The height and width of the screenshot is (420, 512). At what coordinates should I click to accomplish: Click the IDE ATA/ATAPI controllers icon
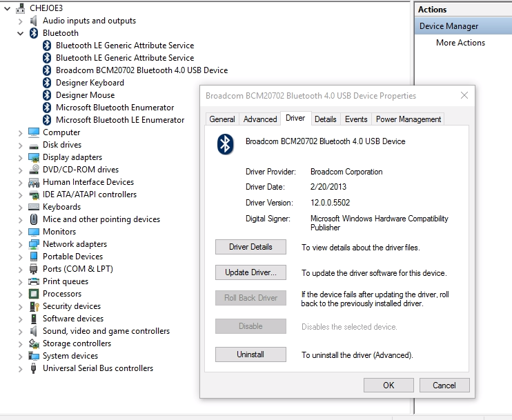coord(34,194)
